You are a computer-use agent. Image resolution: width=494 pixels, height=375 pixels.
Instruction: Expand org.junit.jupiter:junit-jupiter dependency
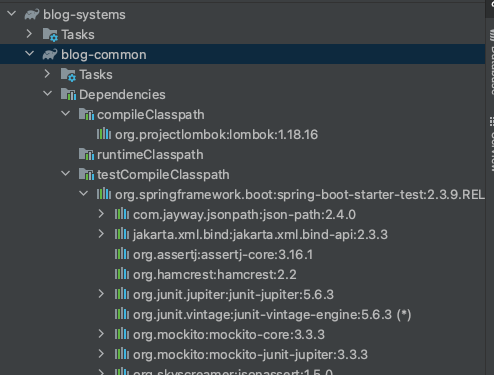click(x=101, y=294)
